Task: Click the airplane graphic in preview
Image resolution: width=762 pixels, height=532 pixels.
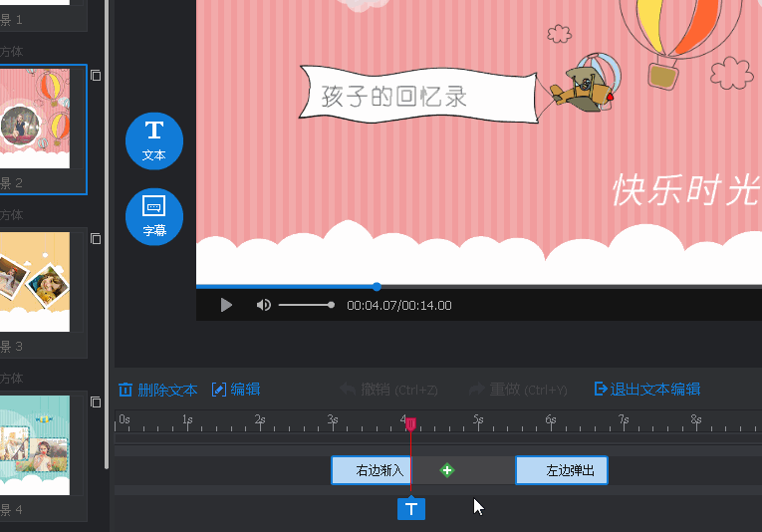Action: click(585, 84)
